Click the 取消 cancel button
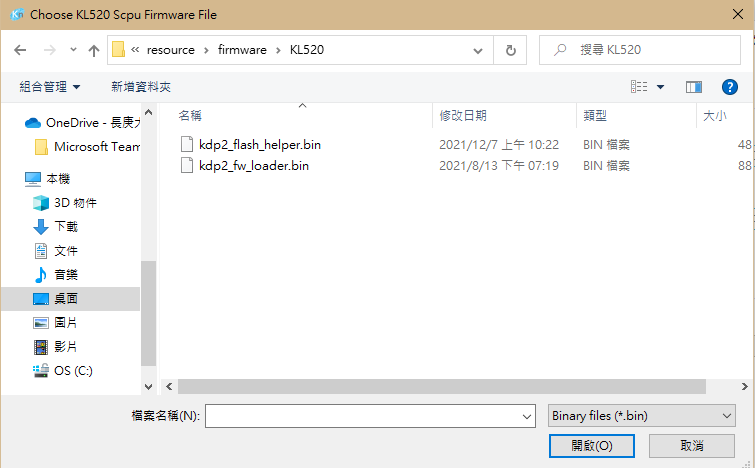 pyautogui.click(x=692, y=446)
